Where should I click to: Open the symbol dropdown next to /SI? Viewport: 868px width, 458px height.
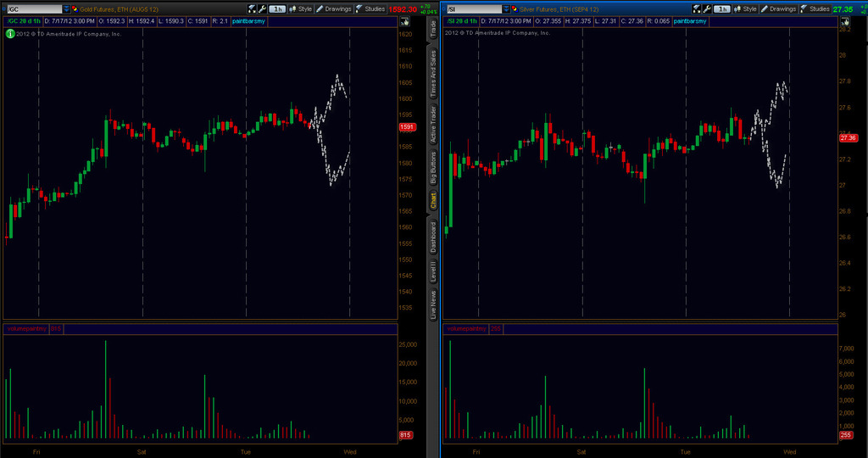tap(507, 9)
